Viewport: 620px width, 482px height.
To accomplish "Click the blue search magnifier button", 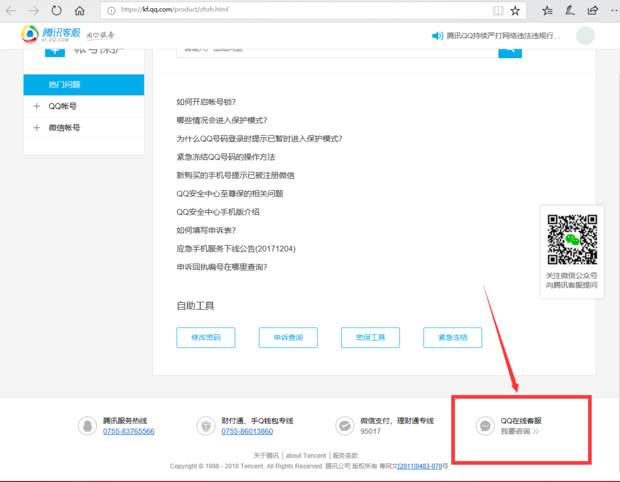I will coord(510,51).
